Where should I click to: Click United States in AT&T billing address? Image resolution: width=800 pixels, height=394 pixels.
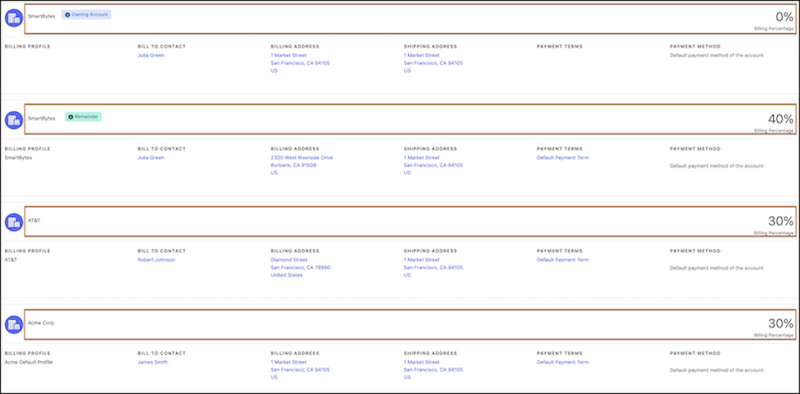coord(286,275)
